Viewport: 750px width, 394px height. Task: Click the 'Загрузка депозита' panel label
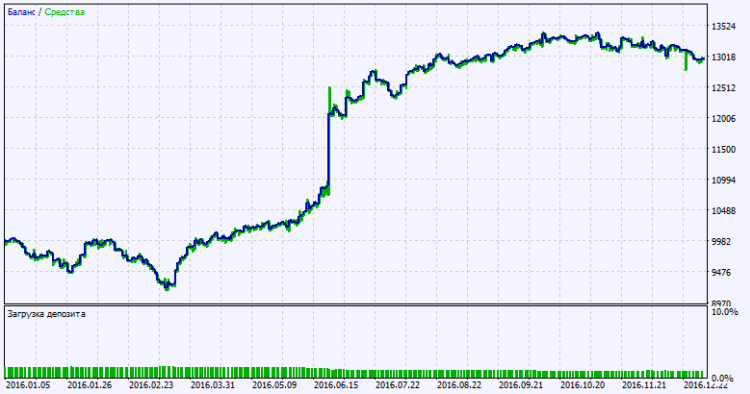coord(46,314)
